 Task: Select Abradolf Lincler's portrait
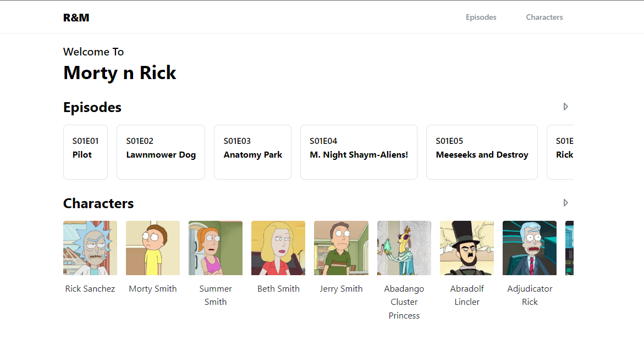(x=467, y=248)
